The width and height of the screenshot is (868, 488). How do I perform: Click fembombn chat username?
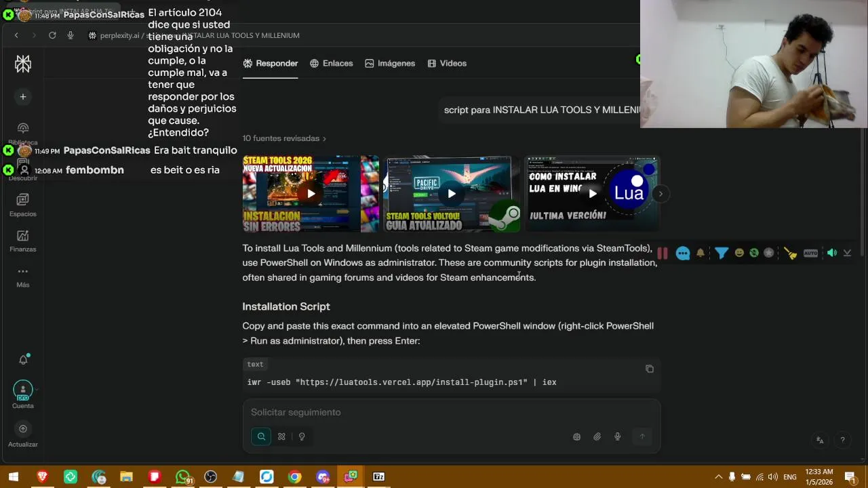(x=95, y=170)
